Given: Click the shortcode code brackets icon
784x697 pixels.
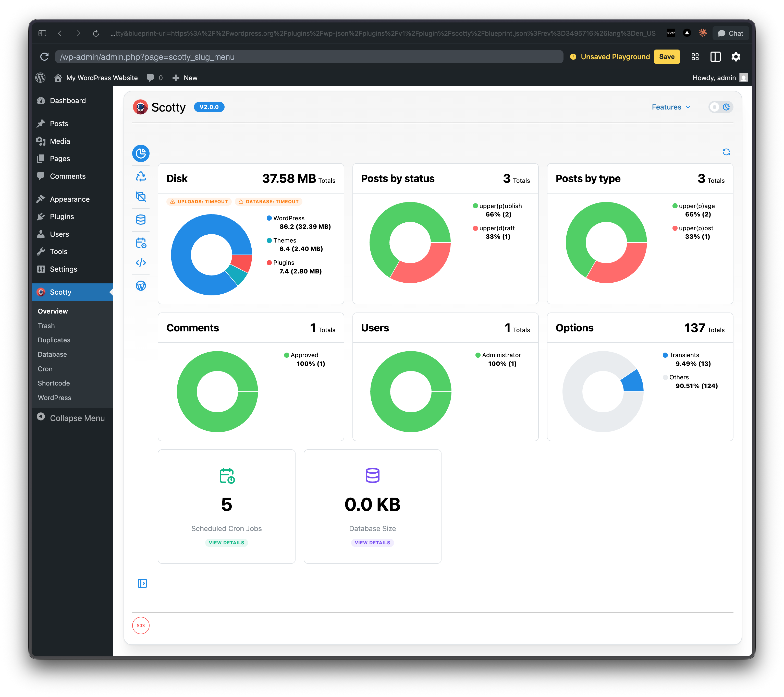Looking at the screenshot, I should coord(141,263).
